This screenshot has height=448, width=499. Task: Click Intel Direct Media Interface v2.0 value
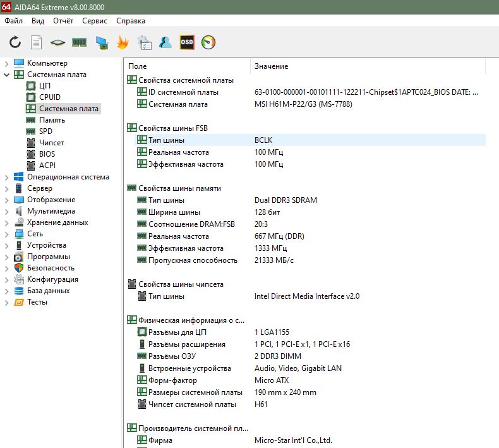pos(307,296)
